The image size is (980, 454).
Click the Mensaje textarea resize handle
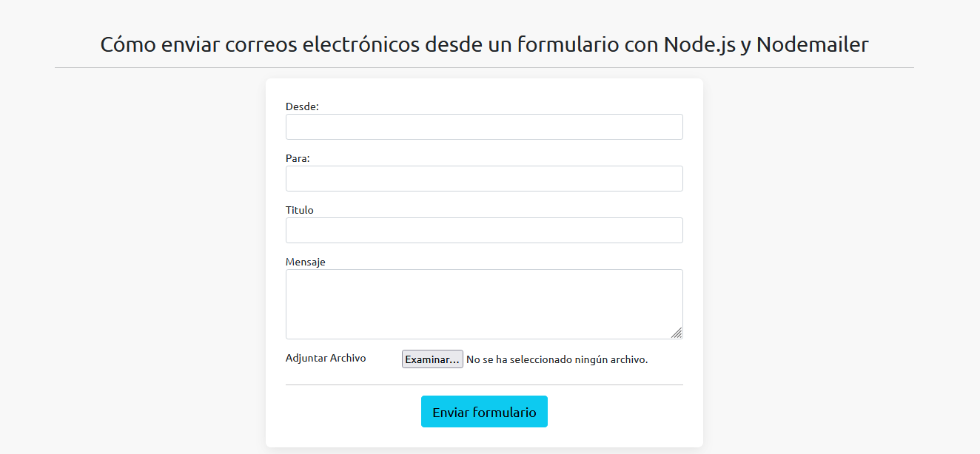tap(677, 333)
